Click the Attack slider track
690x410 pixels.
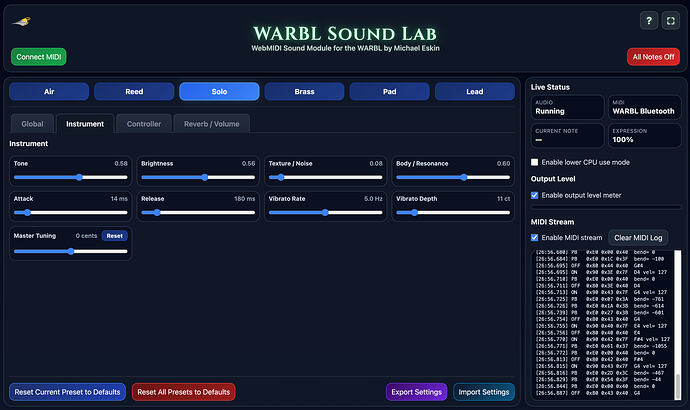click(70, 212)
